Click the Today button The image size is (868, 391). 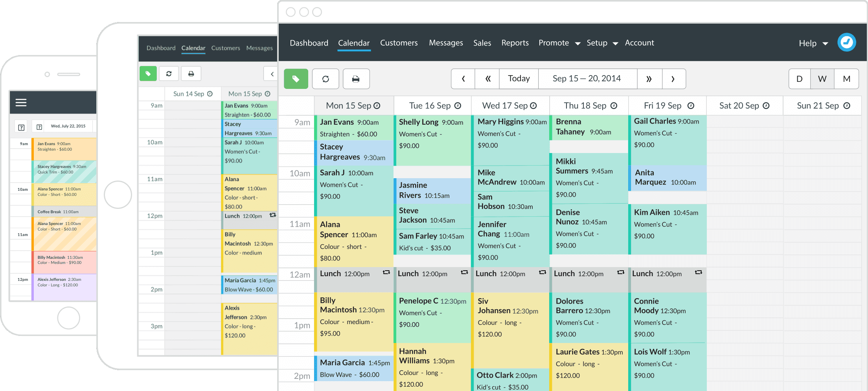519,79
